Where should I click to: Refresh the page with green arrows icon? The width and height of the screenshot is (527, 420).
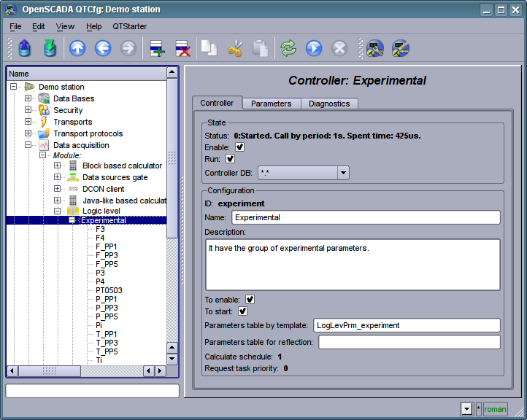pyautogui.click(x=288, y=48)
